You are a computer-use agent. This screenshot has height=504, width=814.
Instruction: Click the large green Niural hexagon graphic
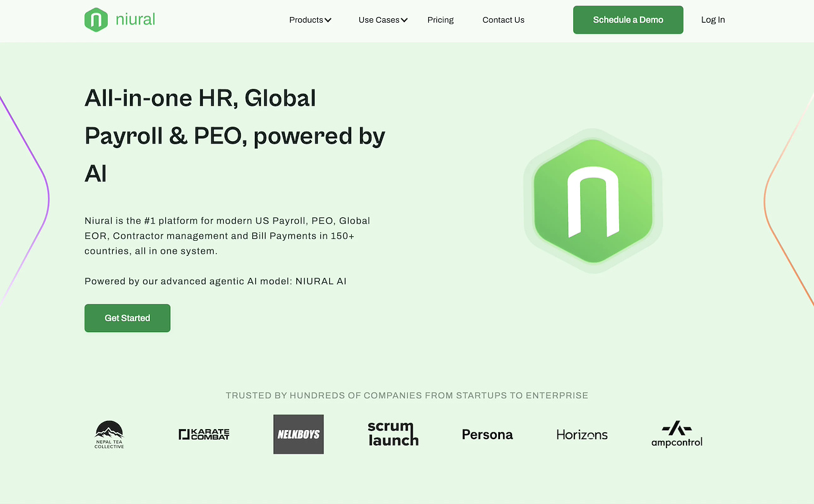pyautogui.click(x=593, y=201)
